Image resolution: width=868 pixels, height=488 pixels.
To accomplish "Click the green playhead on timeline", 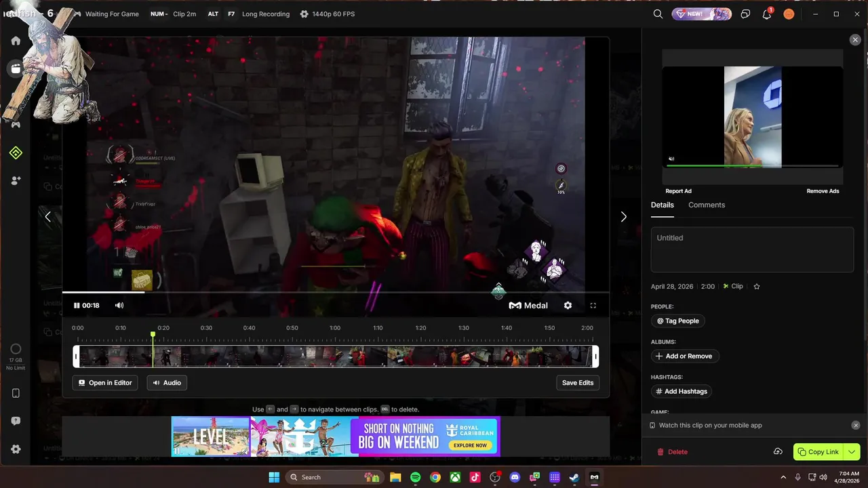I will click(153, 335).
